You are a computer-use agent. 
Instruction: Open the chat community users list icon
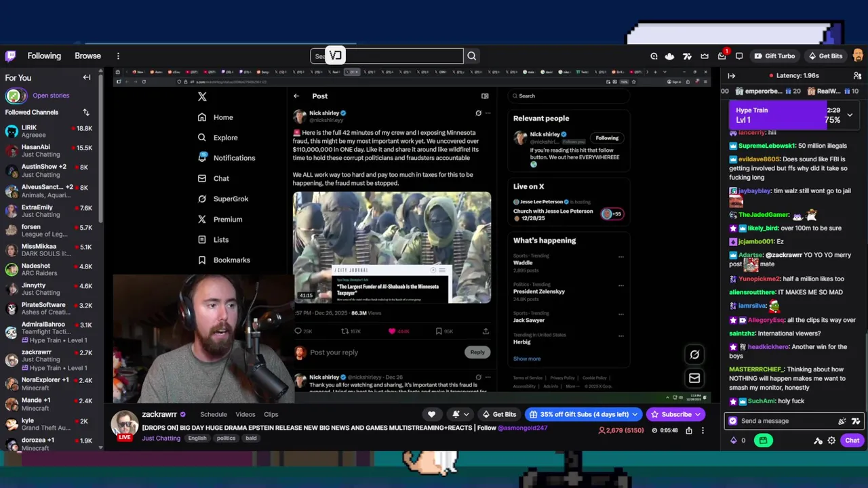(857, 76)
